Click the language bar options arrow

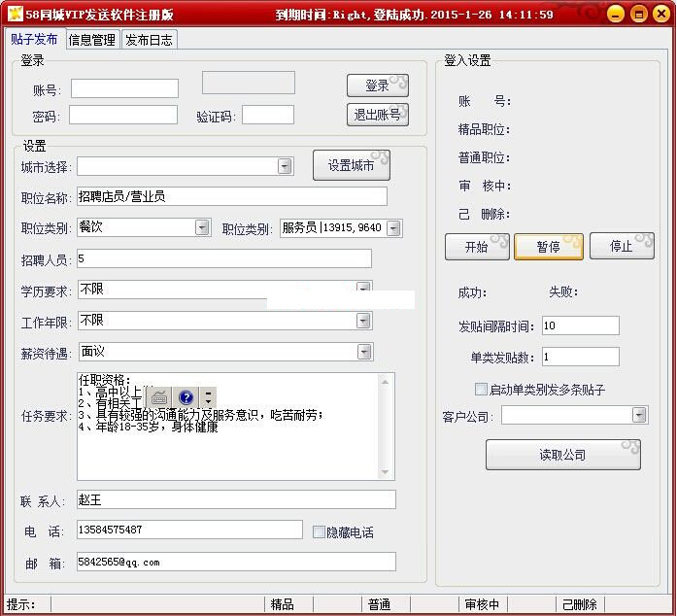pos(208,397)
